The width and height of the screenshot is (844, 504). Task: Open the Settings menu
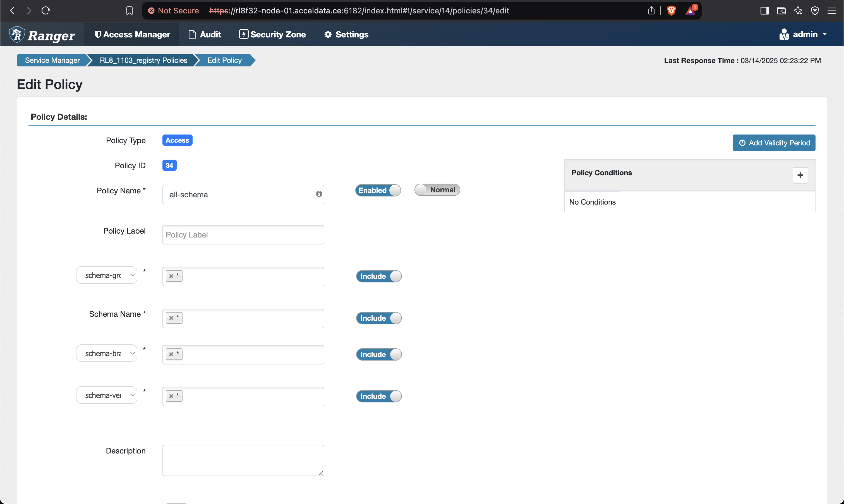click(346, 34)
